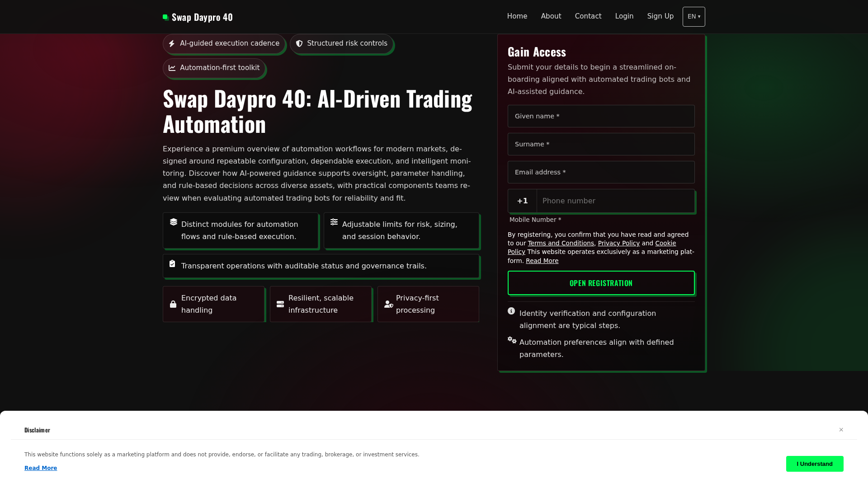Open the Privacy Policy link
The image size is (868, 488).
point(619,243)
